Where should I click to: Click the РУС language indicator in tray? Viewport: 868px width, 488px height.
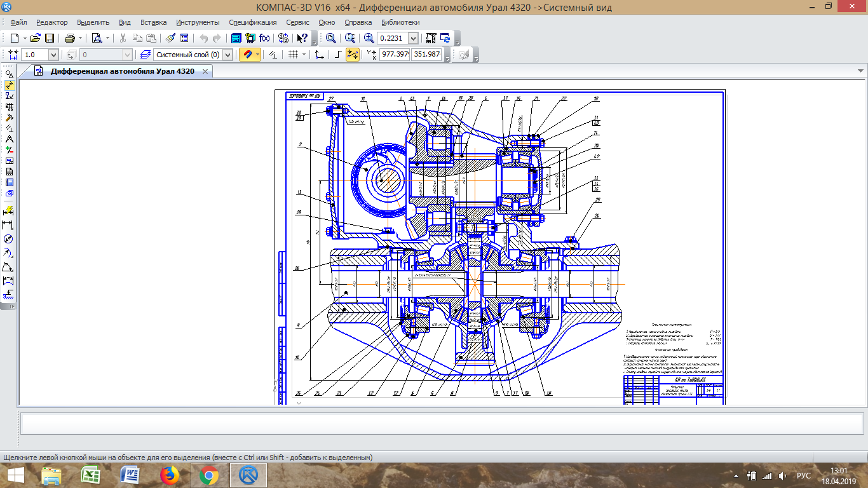pyautogui.click(x=804, y=475)
